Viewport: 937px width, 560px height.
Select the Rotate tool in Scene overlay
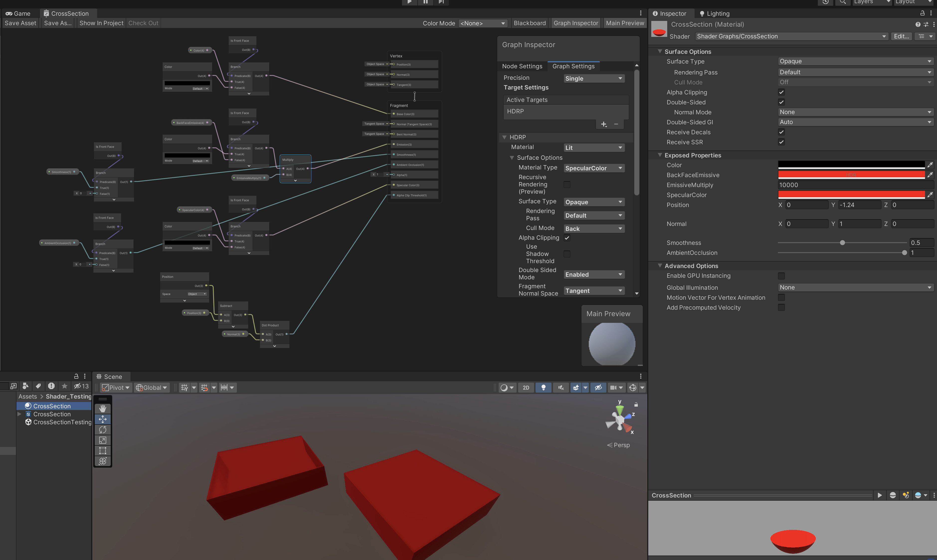(102, 429)
